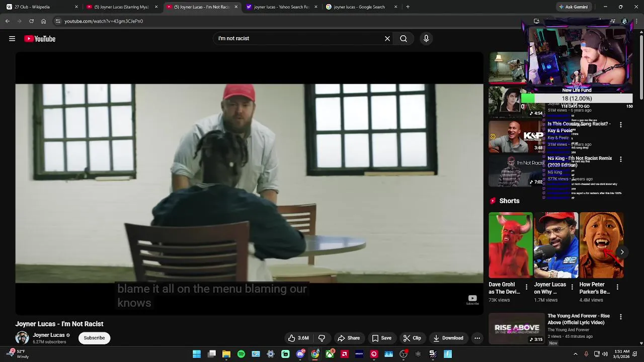
Task: Open File Explorer from the taskbar
Action: (226, 354)
